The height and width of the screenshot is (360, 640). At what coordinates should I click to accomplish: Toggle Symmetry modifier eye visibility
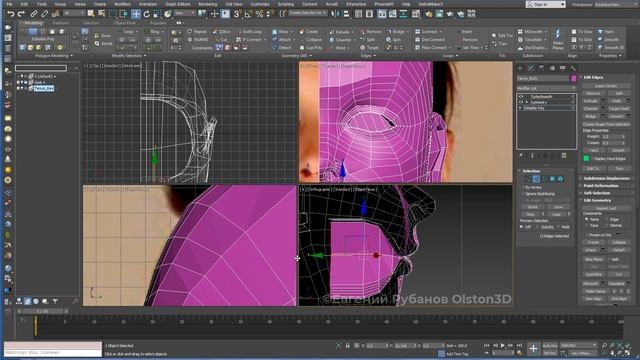point(521,102)
